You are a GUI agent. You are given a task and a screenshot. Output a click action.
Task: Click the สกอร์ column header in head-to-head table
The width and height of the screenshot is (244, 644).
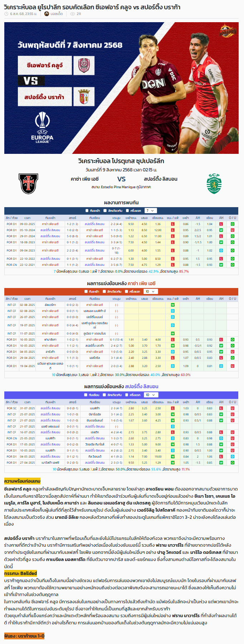(x=73, y=218)
